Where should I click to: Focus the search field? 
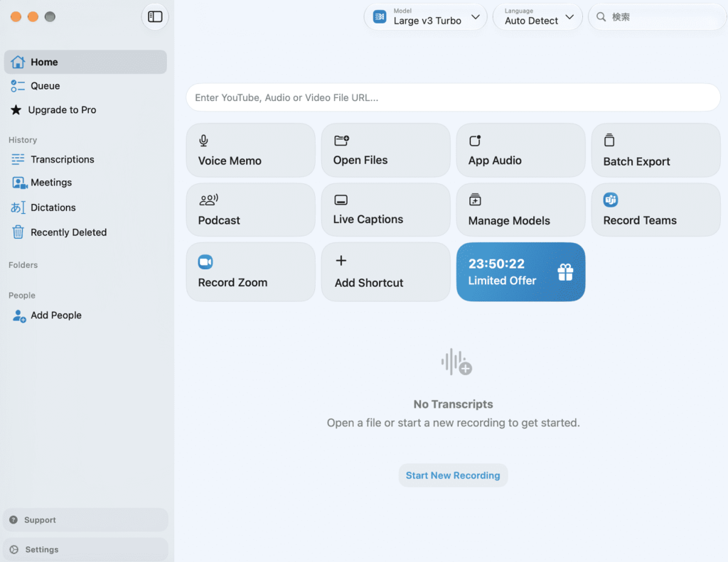click(657, 17)
